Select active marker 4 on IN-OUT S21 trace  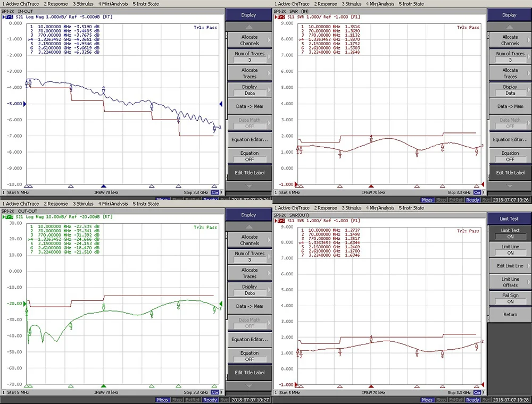(104, 90)
